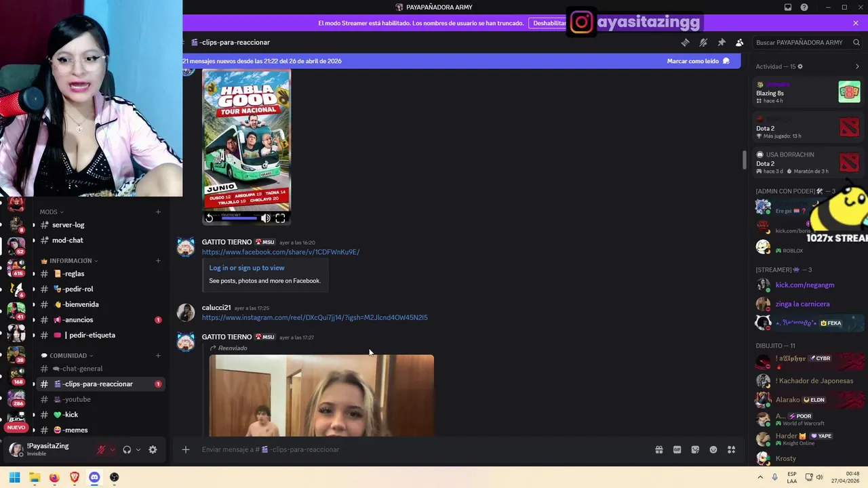The height and width of the screenshot is (488, 868).
Task: Open notification settings bell icon in header
Action: [703, 42]
